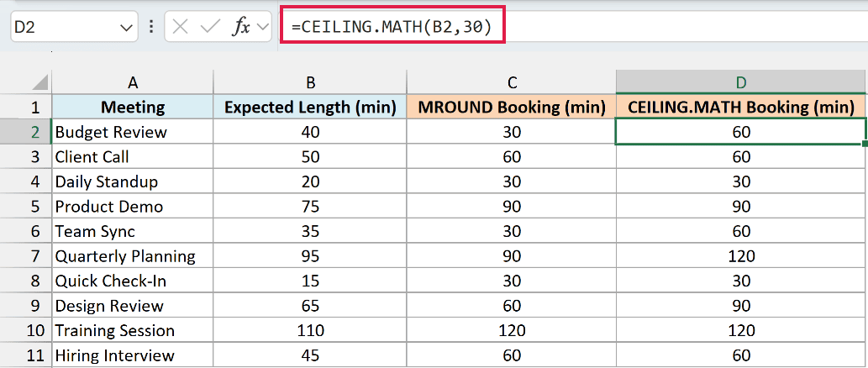The image size is (868, 368).
Task: Click the three-dot formula bar handle
Action: point(152,27)
